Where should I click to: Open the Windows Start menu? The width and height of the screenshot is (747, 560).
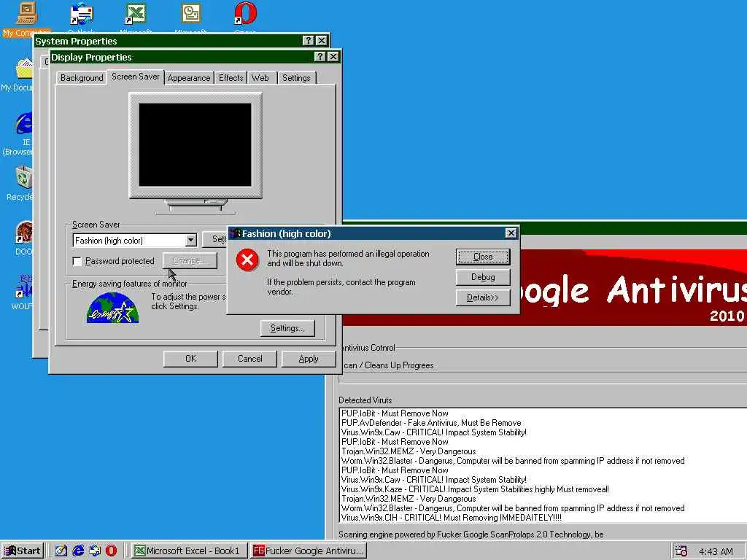pos(23,551)
